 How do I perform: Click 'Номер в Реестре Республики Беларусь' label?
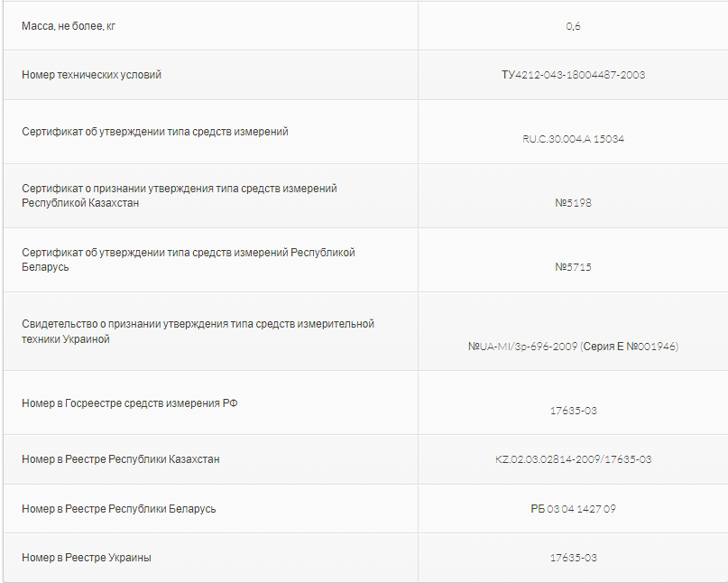(119, 509)
